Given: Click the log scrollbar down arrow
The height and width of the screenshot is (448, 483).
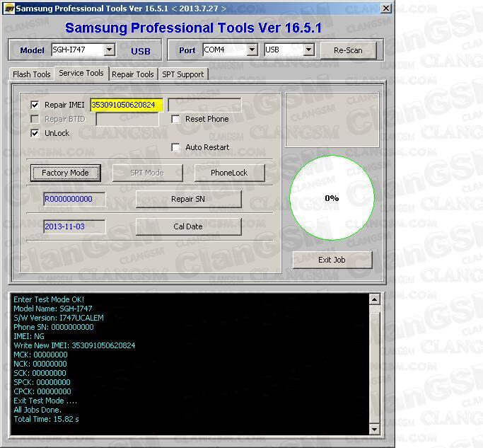Looking at the screenshot, I should point(374,429).
